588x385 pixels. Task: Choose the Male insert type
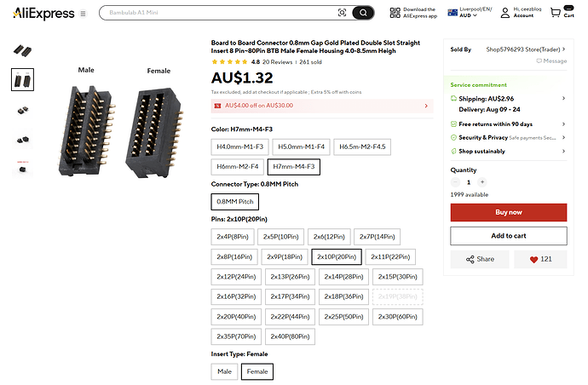(x=224, y=371)
